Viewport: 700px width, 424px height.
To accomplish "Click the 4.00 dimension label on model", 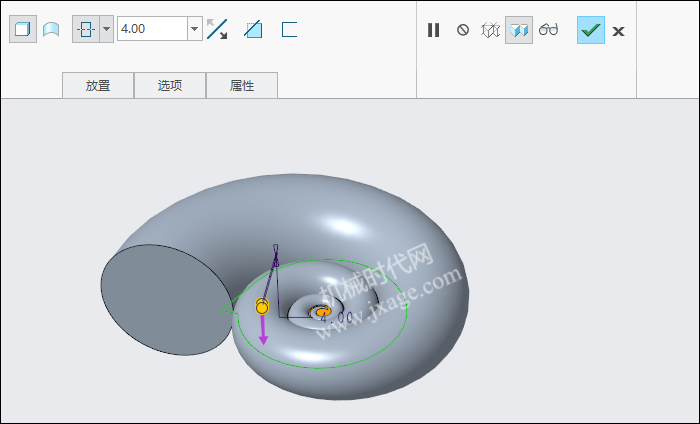I will coord(337,317).
